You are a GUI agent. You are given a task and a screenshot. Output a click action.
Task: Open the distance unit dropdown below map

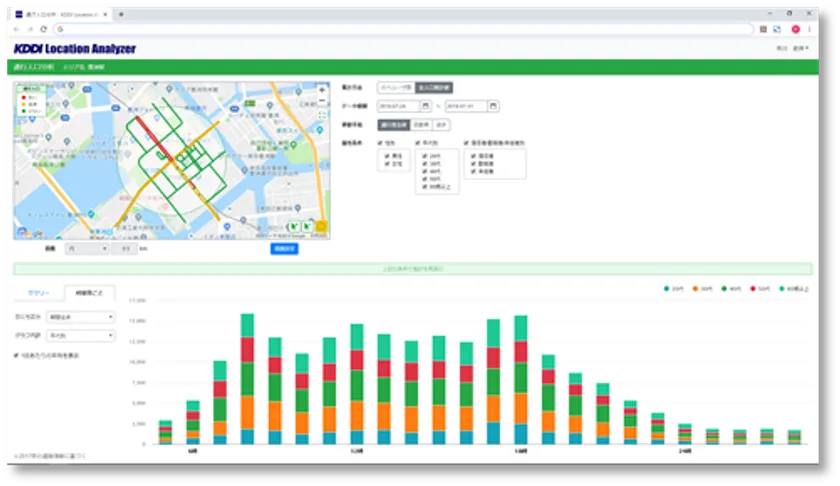87,248
